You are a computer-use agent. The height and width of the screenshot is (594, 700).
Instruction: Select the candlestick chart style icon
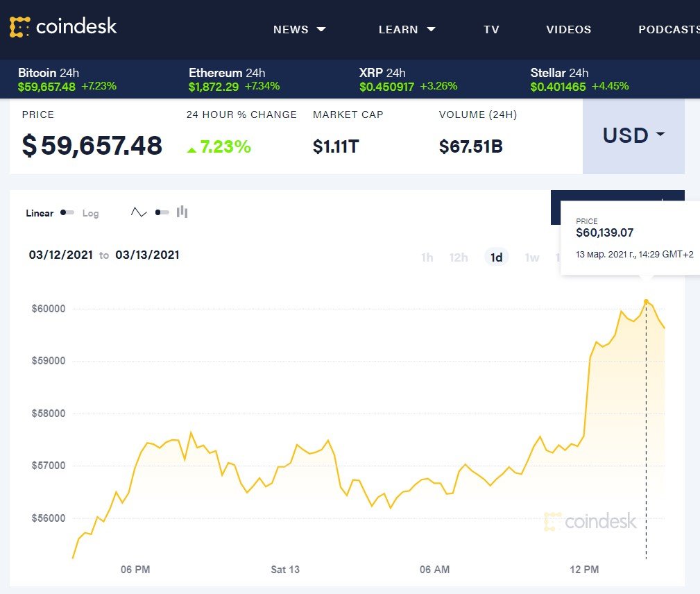click(x=182, y=211)
